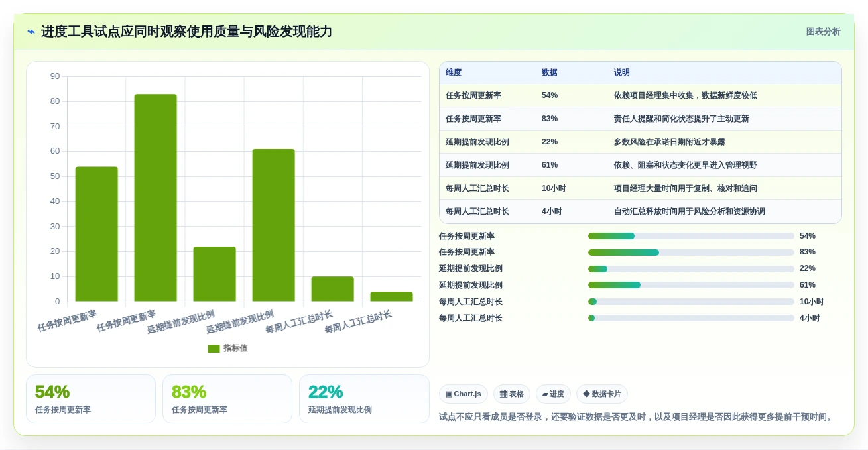
Task: Click table cell 依赖项目经理集中收集，数据新鲜度较低
Action: pos(686,95)
